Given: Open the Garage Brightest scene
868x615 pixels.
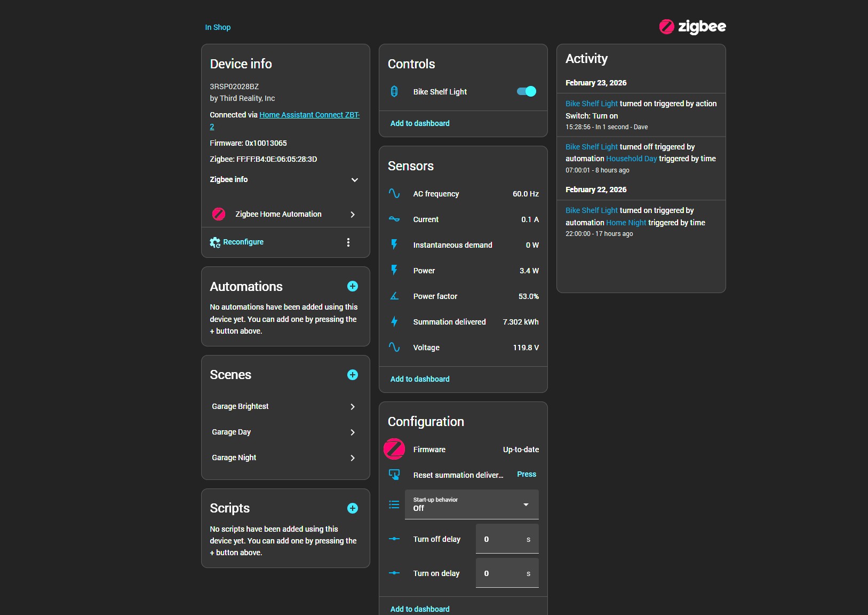Looking at the screenshot, I should [x=285, y=406].
